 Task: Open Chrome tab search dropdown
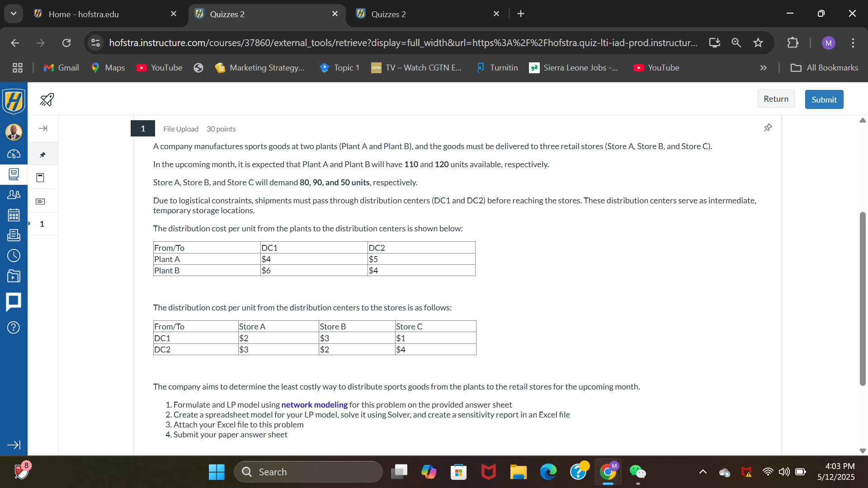coord(14,14)
